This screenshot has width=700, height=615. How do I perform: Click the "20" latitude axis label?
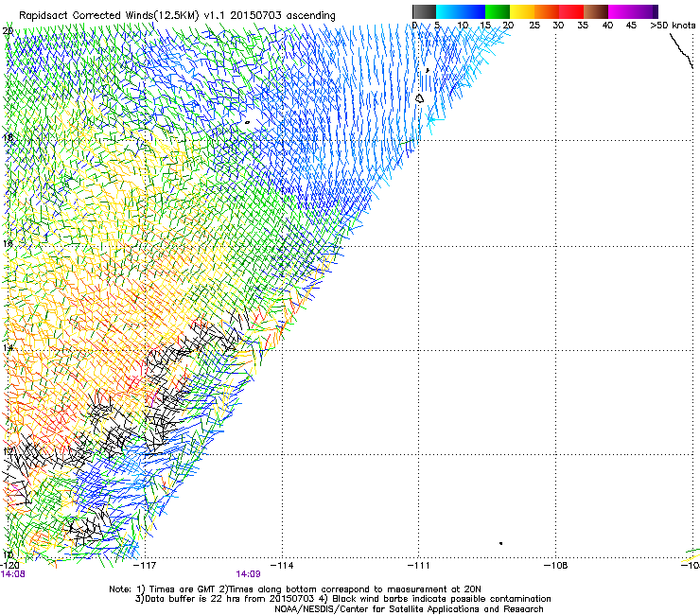coord(8,30)
